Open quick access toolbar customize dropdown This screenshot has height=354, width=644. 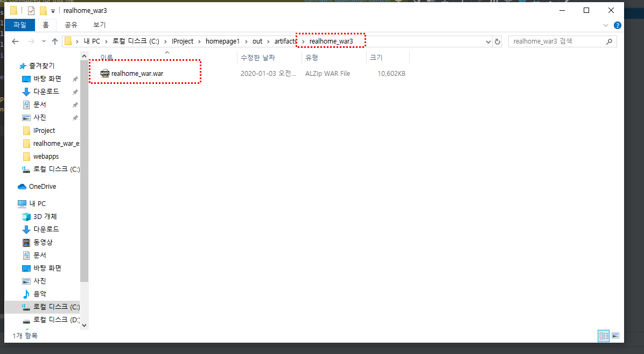click(53, 11)
